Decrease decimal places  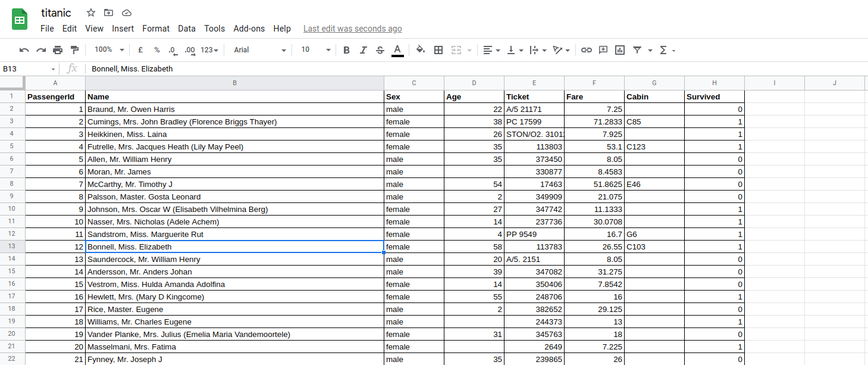pos(173,50)
